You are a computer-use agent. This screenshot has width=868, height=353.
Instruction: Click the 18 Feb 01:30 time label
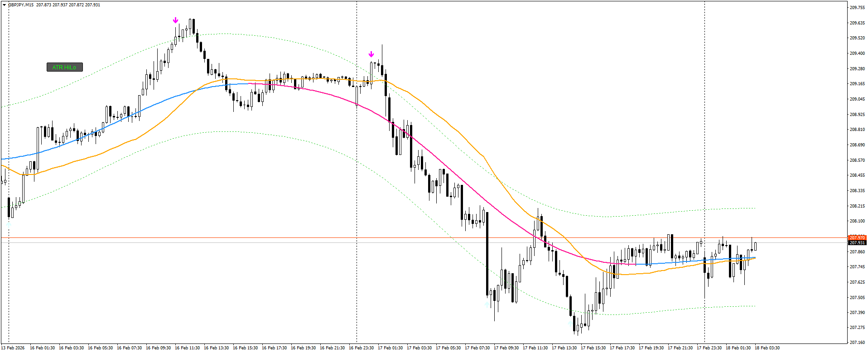click(738, 348)
